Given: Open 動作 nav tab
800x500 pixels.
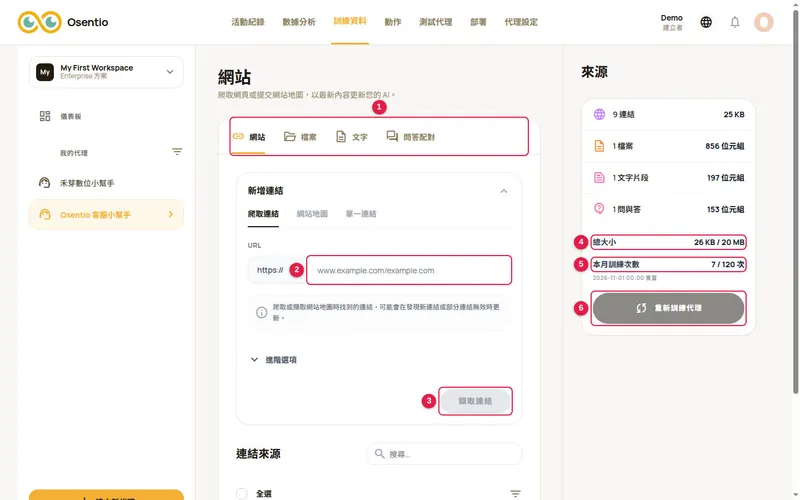Looking at the screenshot, I should click(393, 22).
